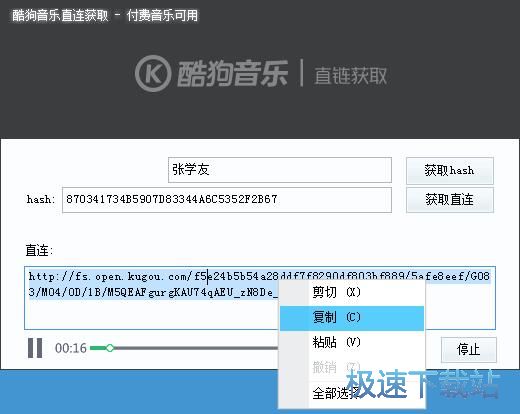520x414 pixels.
Task: Click the 直链获取 banner text
Action: pyautogui.click(x=351, y=76)
